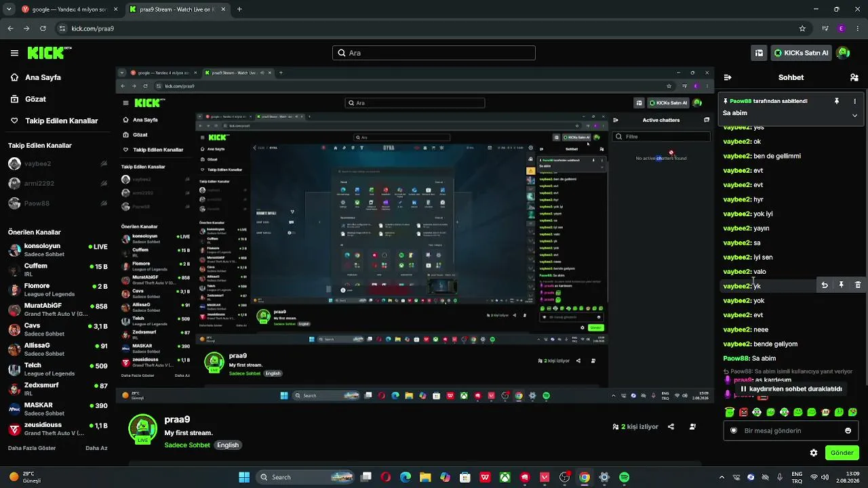
Task: Open Cavs recommended channel
Action: 58,329
